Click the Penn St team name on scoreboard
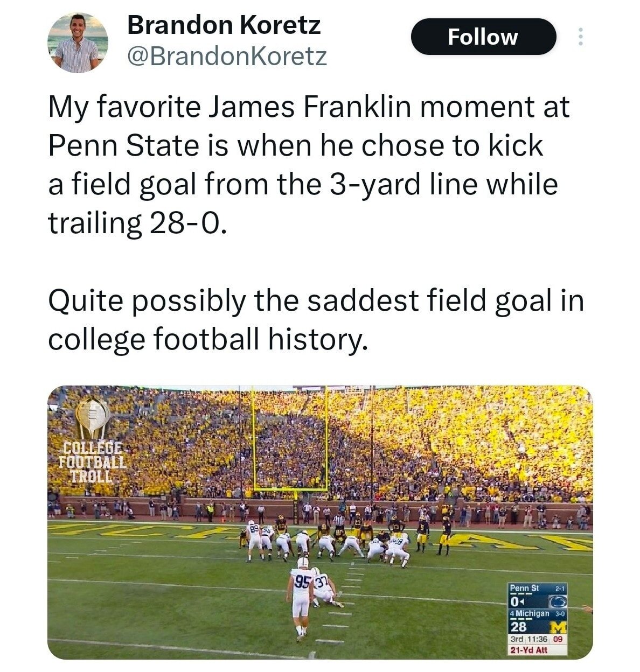 pyautogui.click(x=525, y=588)
